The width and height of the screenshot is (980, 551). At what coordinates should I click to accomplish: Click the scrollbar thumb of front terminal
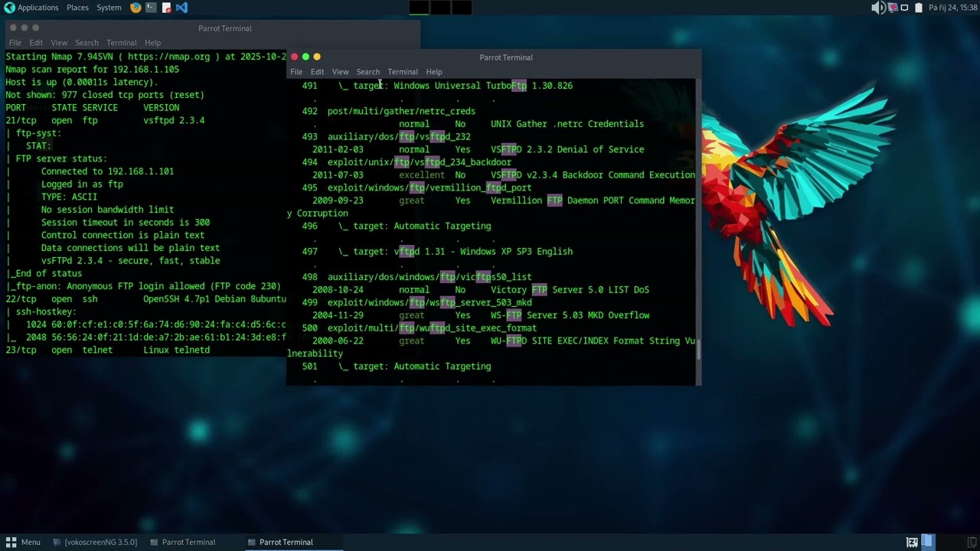click(697, 351)
